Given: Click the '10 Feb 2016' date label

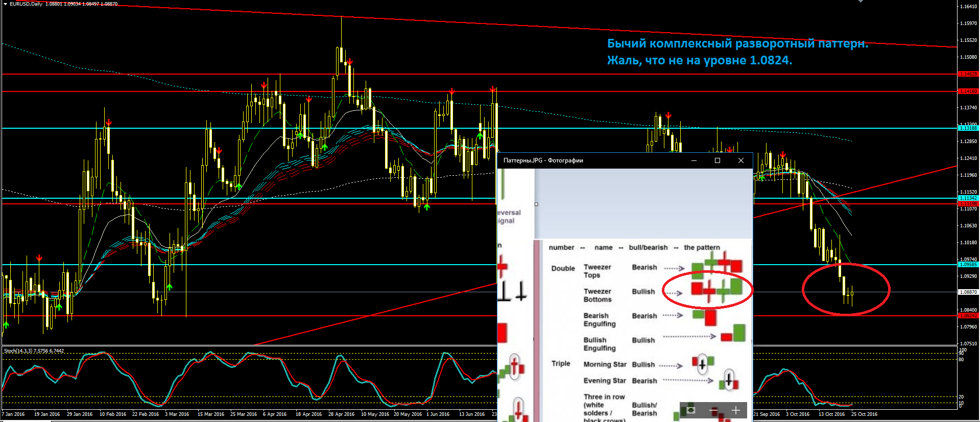Looking at the screenshot, I should point(113,414).
